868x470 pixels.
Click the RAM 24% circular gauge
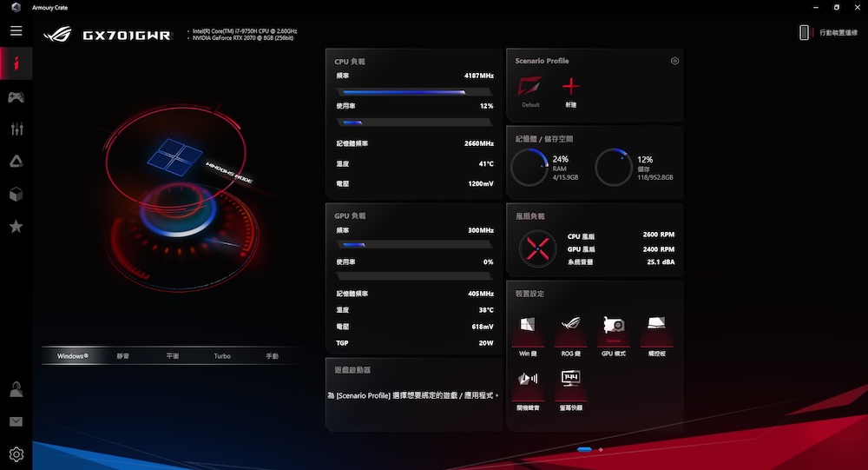(529, 167)
